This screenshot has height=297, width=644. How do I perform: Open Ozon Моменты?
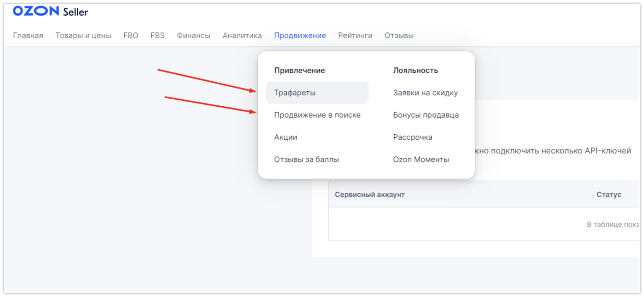point(421,160)
